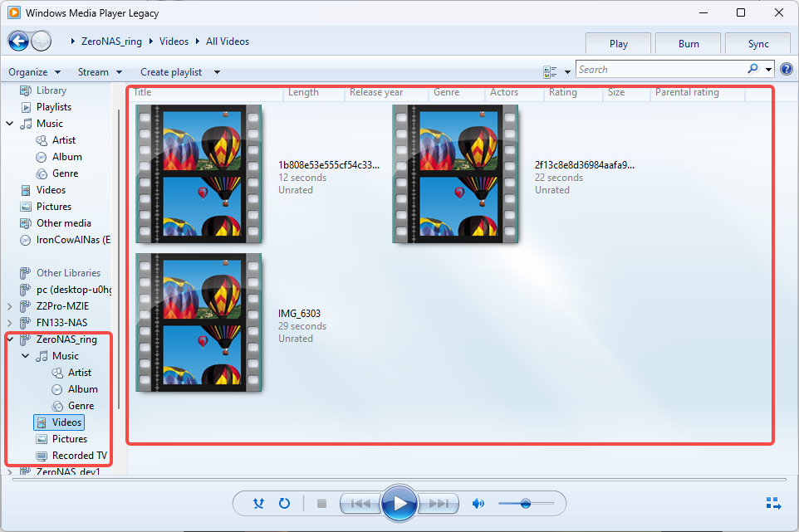This screenshot has height=532, width=799.
Task: Click the search magnifier icon
Action: 752,69
